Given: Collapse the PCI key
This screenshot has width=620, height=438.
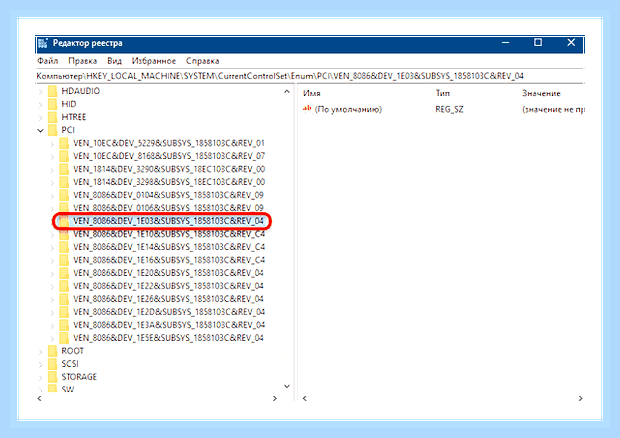Looking at the screenshot, I should [x=40, y=130].
